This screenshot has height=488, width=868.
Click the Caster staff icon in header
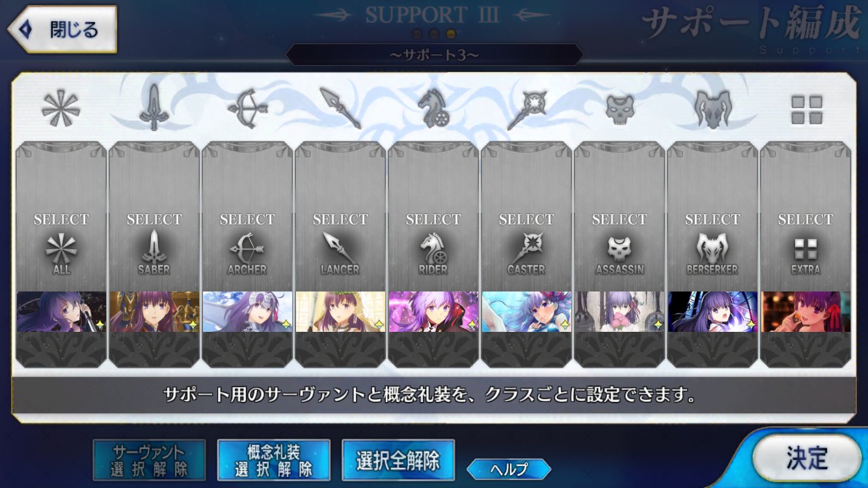pyautogui.click(x=526, y=108)
